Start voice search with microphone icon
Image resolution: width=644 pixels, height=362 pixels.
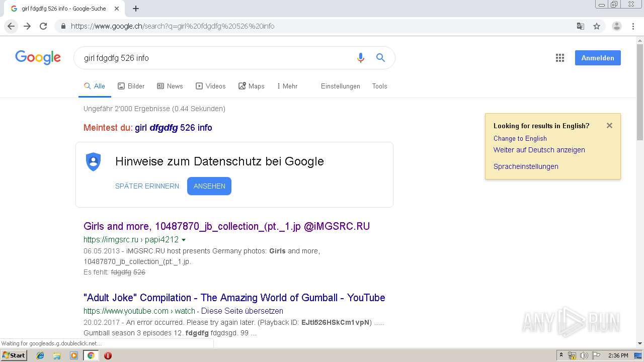point(360,58)
